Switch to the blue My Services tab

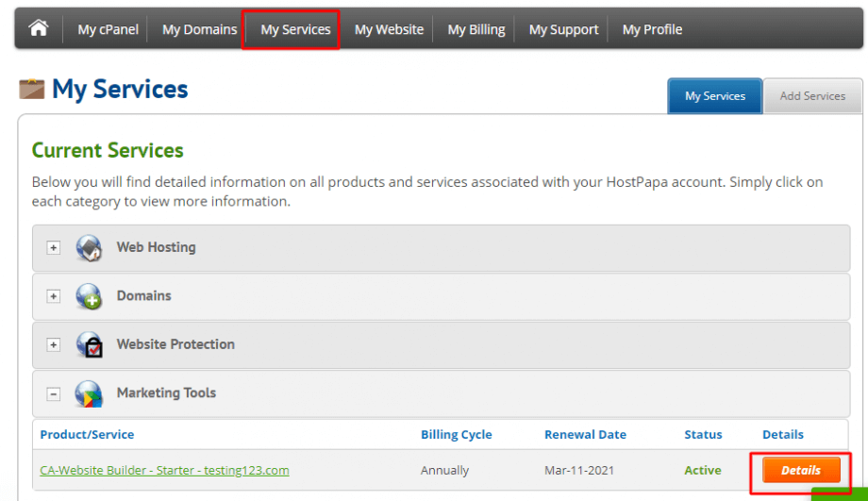(x=714, y=96)
